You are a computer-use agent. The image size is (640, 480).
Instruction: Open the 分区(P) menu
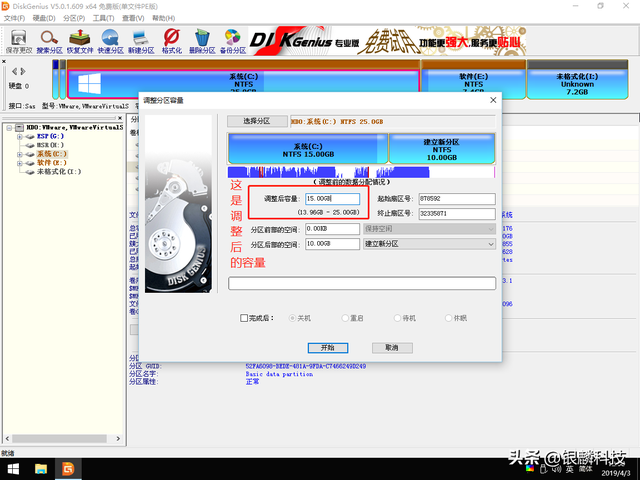pyautogui.click(x=74, y=18)
